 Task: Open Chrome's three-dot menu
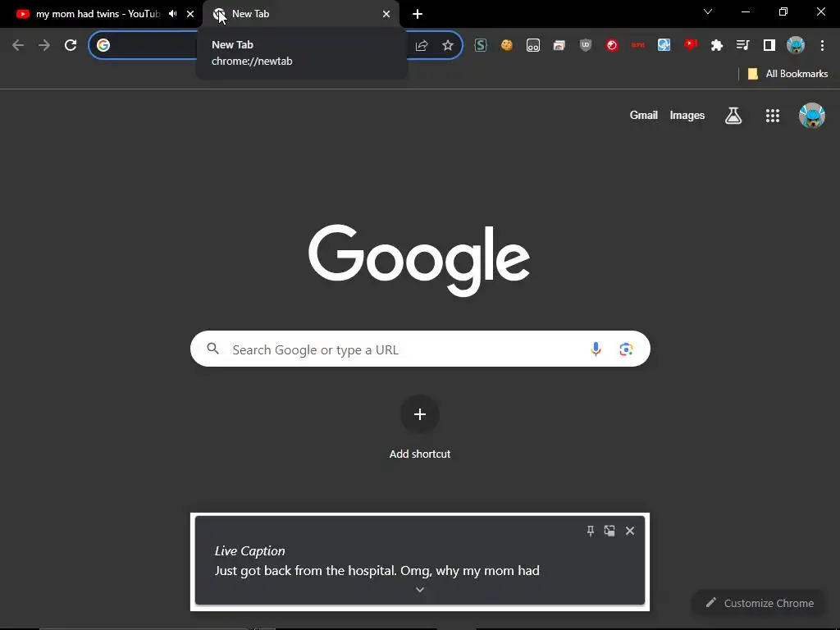click(822, 46)
